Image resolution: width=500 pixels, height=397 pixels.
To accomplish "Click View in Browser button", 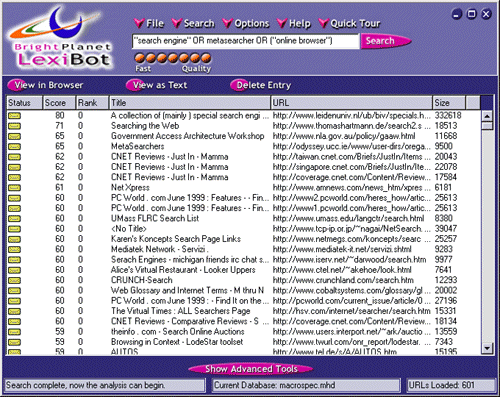I will (46, 85).
